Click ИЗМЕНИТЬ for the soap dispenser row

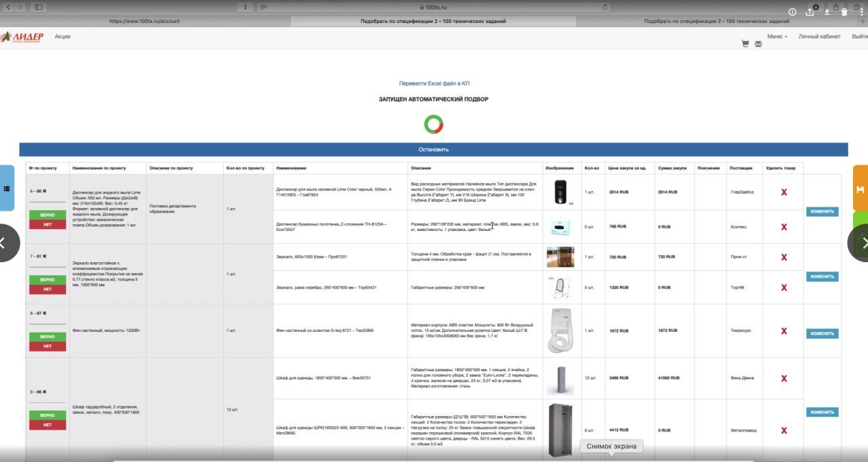point(822,211)
